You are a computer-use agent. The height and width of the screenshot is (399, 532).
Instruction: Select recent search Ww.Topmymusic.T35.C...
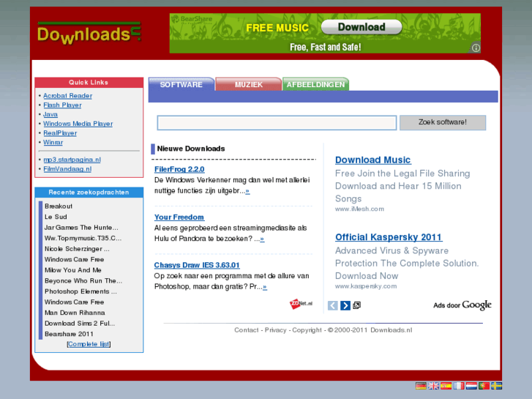(83, 238)
